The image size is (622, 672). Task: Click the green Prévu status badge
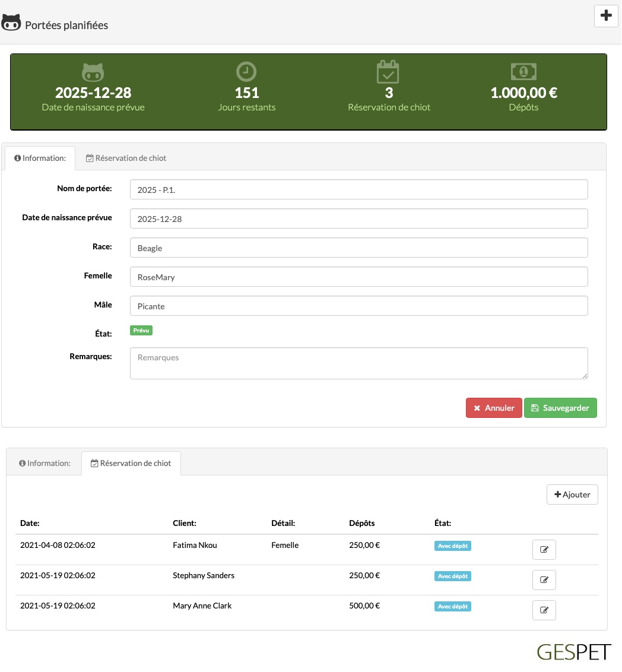141,331
